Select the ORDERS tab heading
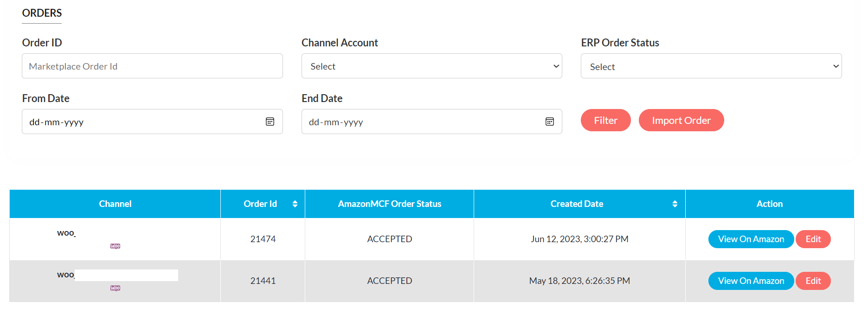The image size is (868, 321). tap(42, 13)
